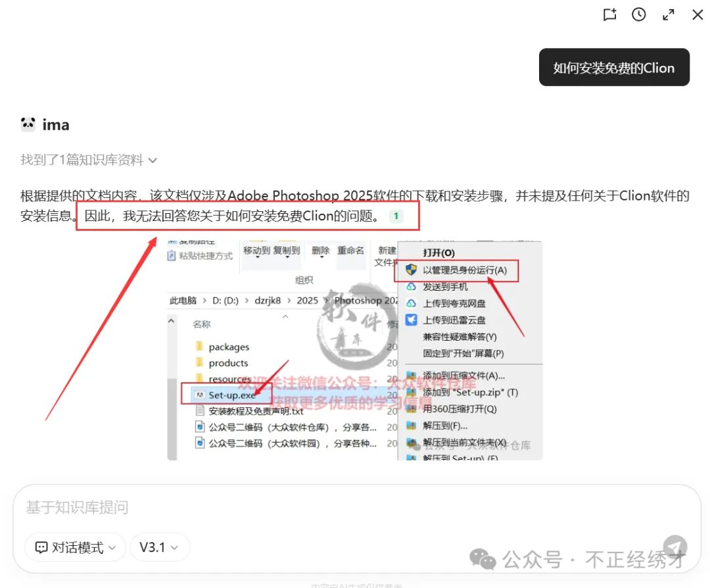Click the 名称 column header
Screen dimensions: 710x588
(x=202, y=324)
